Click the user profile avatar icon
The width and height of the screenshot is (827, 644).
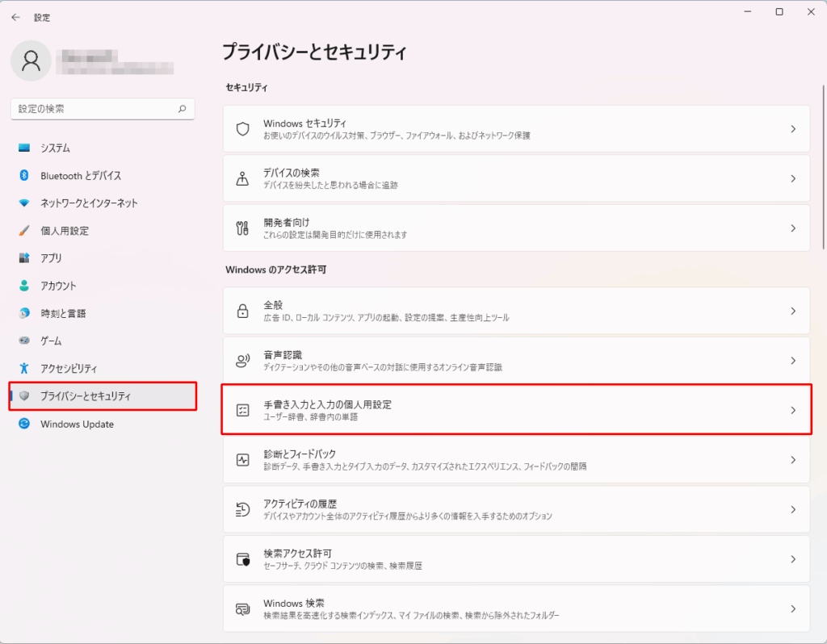point(31,61)
